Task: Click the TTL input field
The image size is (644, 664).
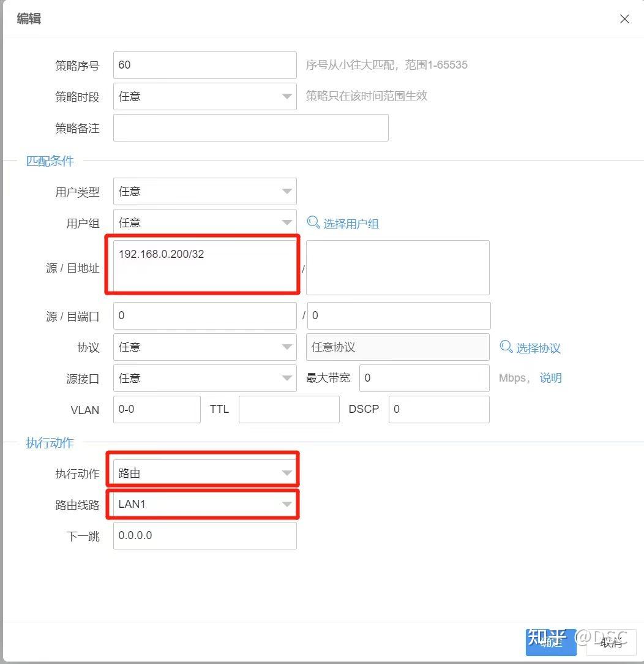Action: point(288,409)
